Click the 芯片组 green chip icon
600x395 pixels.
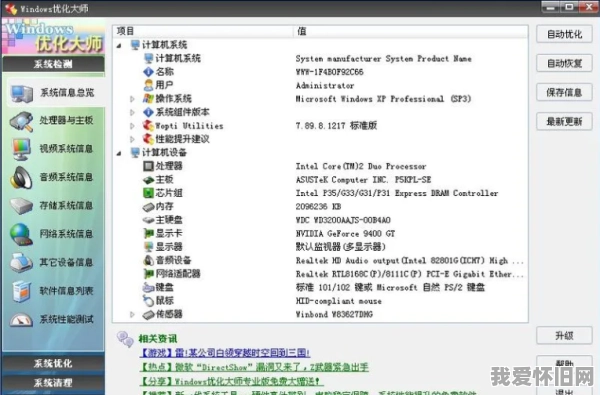(148, 193)
